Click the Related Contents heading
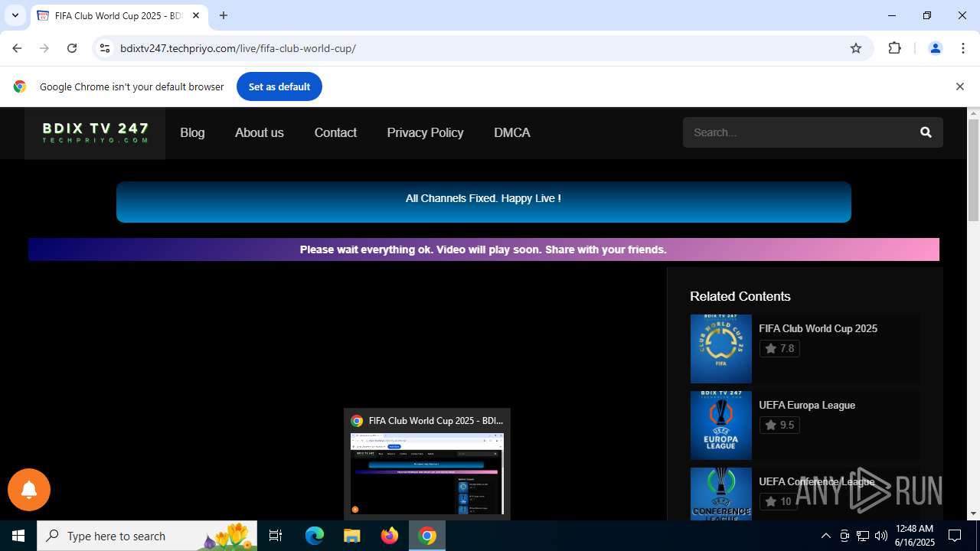 pos(740,296)
